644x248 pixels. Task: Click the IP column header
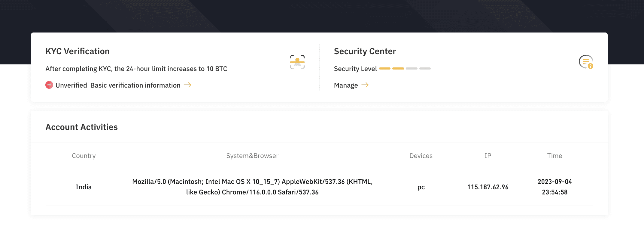pyautogui.click(x=488, y=156)
